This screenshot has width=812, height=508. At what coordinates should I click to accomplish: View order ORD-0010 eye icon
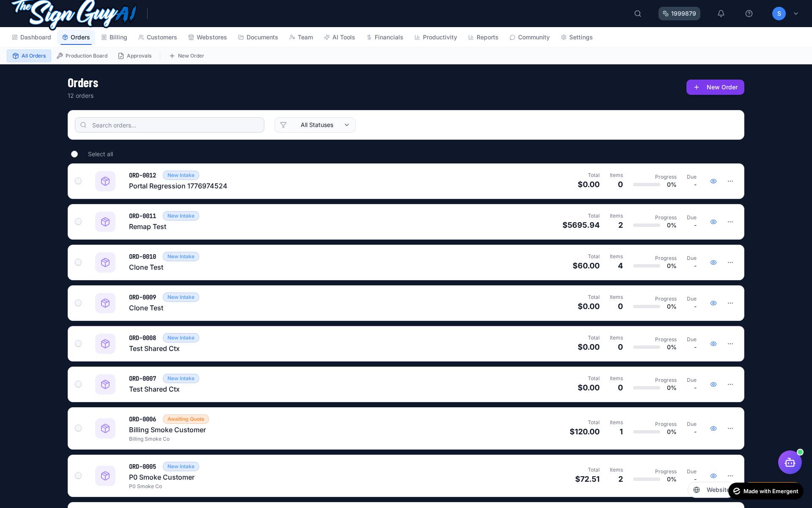coord(713,262)
